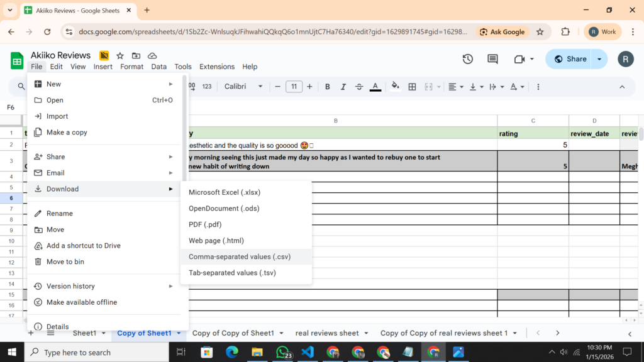This screenshot has height=362, width=644.
Task: Switch to the real reviews sheet tab
Action: [326, 333]
